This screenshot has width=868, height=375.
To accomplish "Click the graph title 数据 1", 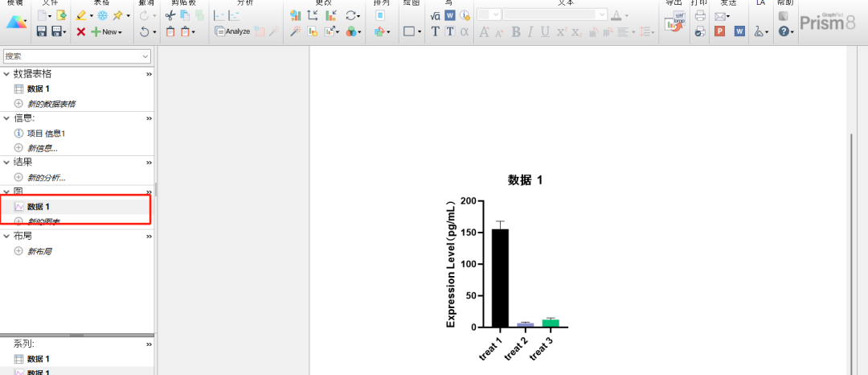I will point(525,180).
